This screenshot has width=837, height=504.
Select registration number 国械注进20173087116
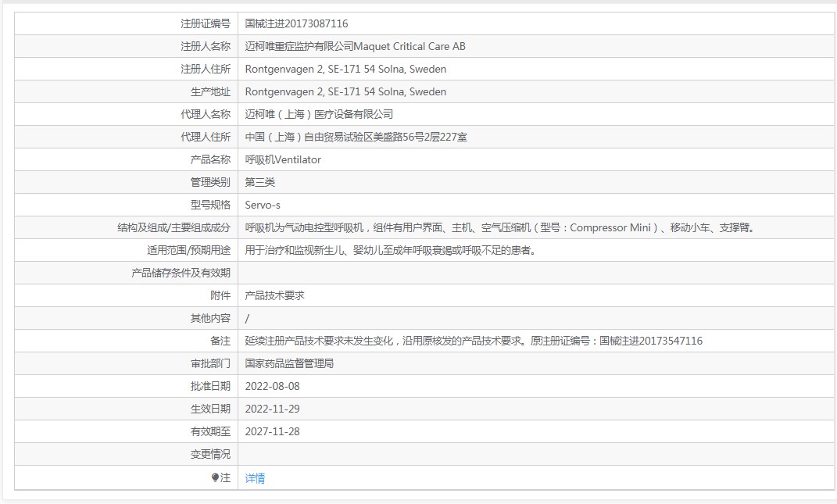pyautogui.click(x=296, y=23)
